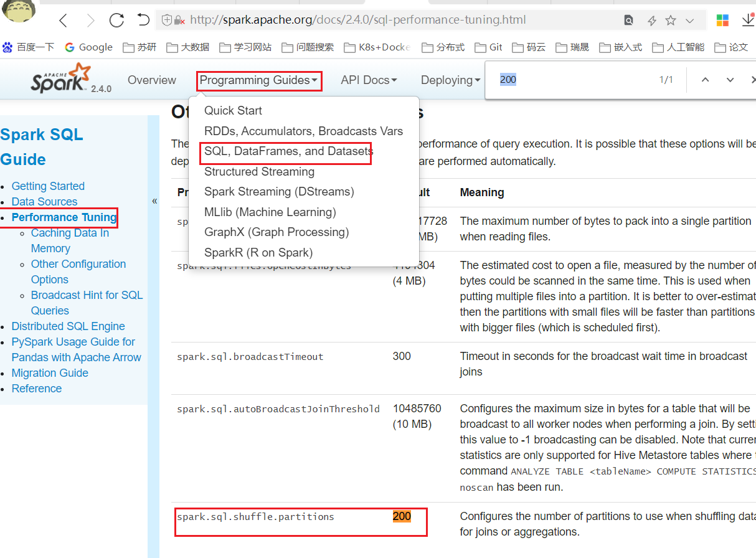Bookmark the page with the star icon
Image resolution: width=756 pixels, height=558 pixels.
point(671,20)
